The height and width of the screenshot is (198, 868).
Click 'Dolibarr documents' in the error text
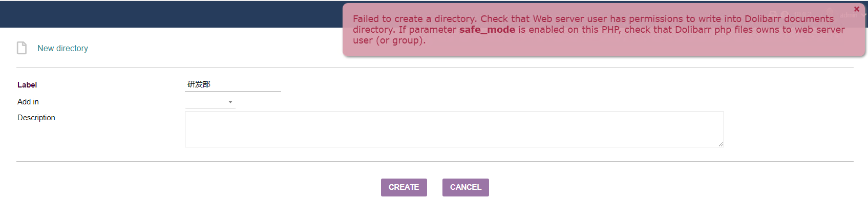(789, 19)
